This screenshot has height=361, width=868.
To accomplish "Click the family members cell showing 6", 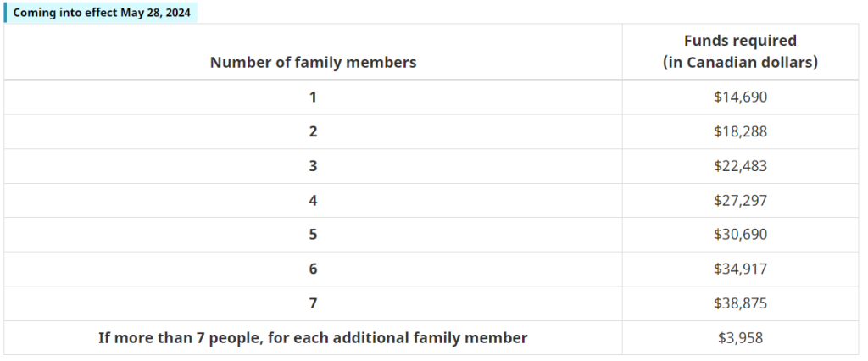I will point(313,269).
